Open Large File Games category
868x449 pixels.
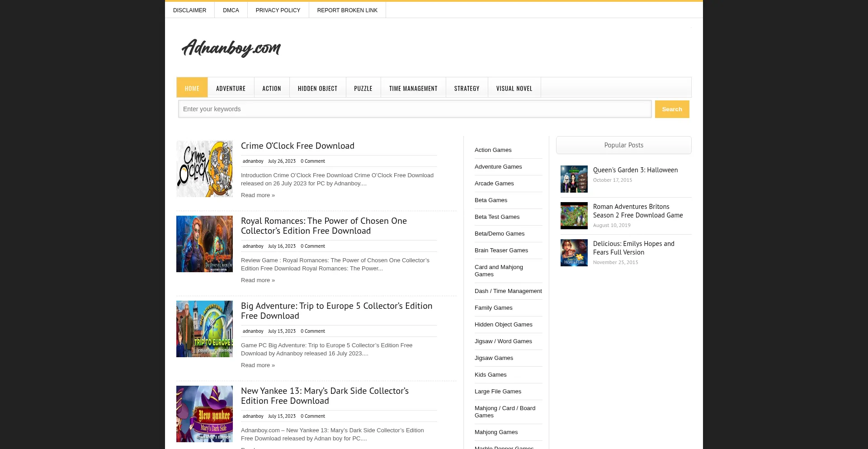(498, 391)
